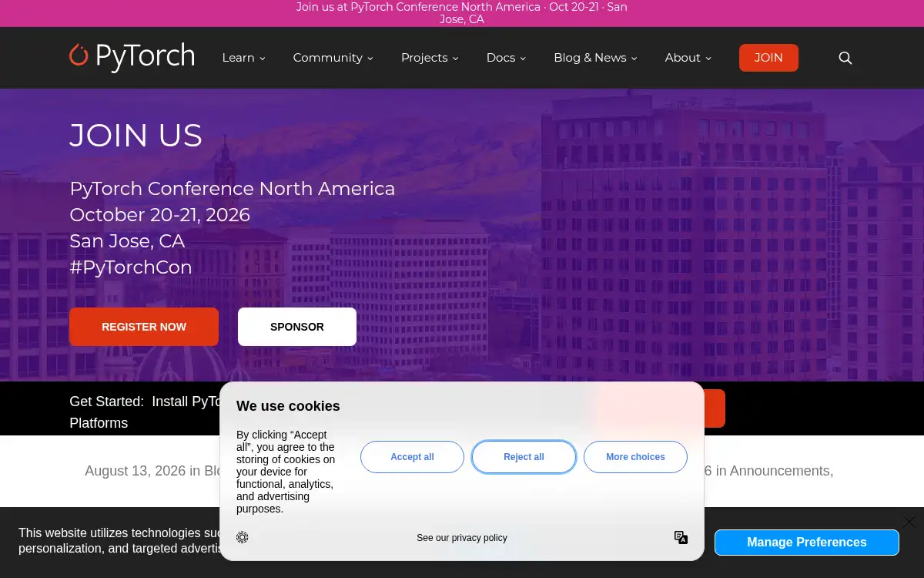This screenshot has height=578, width=924.
Task: Click the SPONSOR button
Action: tap(297, 327)
